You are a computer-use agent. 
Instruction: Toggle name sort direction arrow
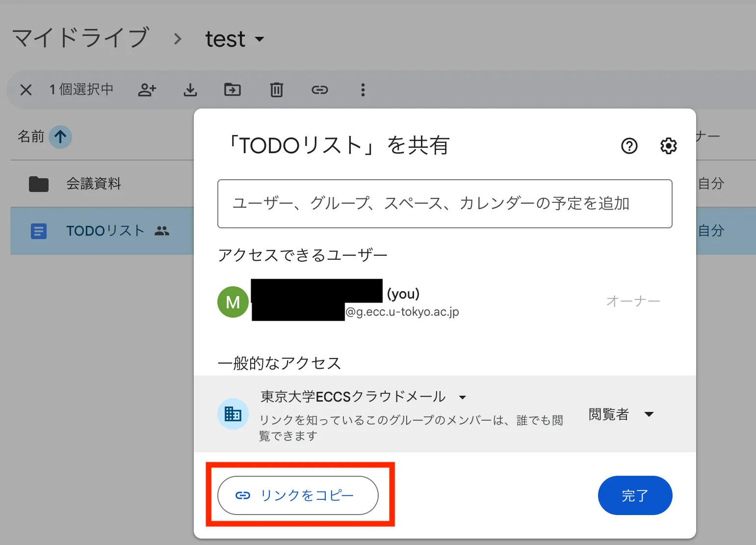tap(60, 136)
